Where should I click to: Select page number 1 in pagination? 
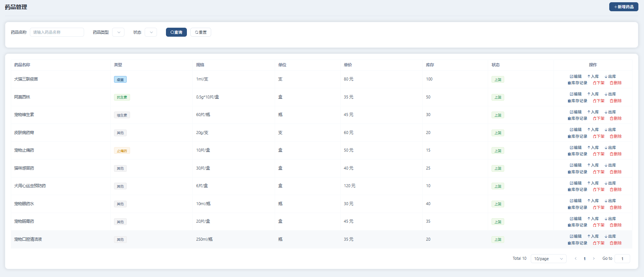(x=585, y=259)
